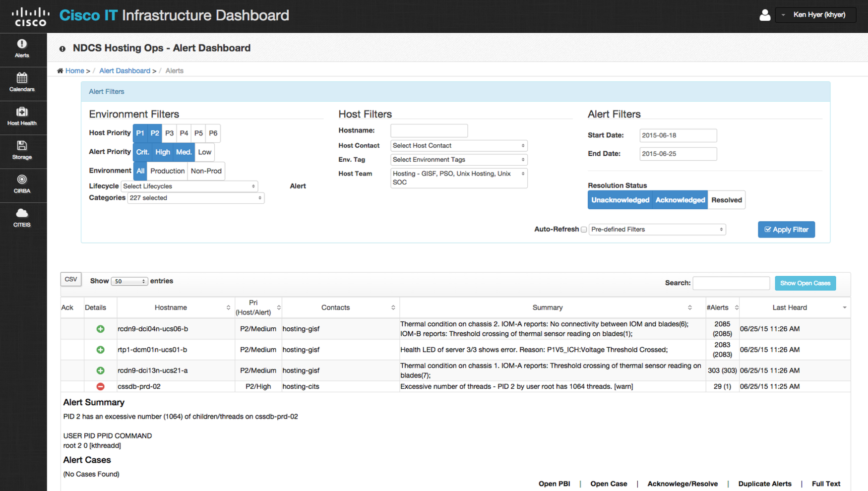Image resolution: width=868 pixels, height=491 pixels.
Task: Open the CITEIS cloud icon
Action: coord(22,218)
